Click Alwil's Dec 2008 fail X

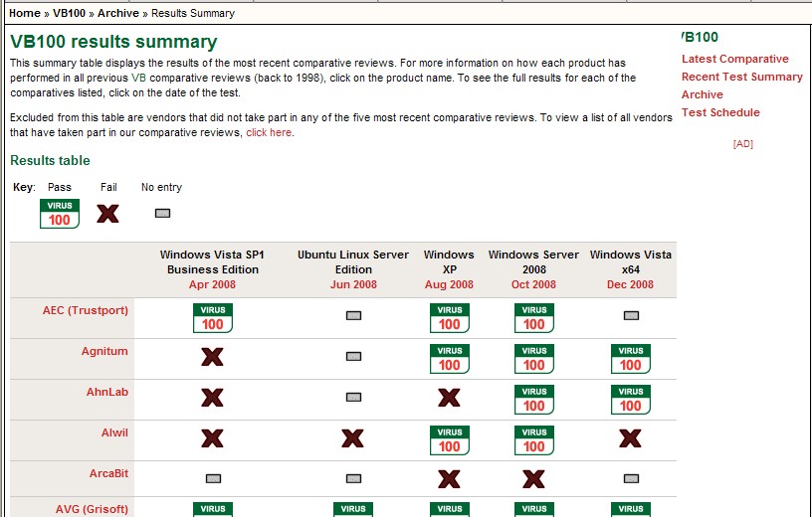[630, 438]
